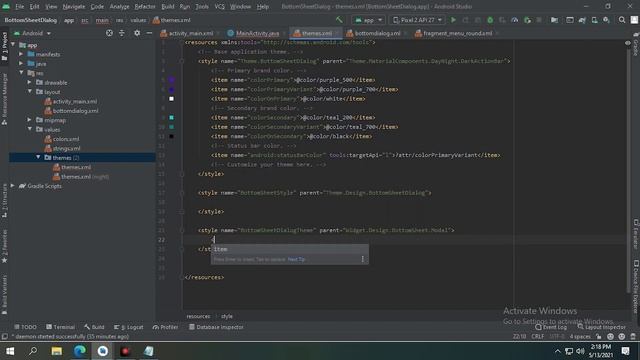Expand the drawable folder

click(x=29, y=82)
